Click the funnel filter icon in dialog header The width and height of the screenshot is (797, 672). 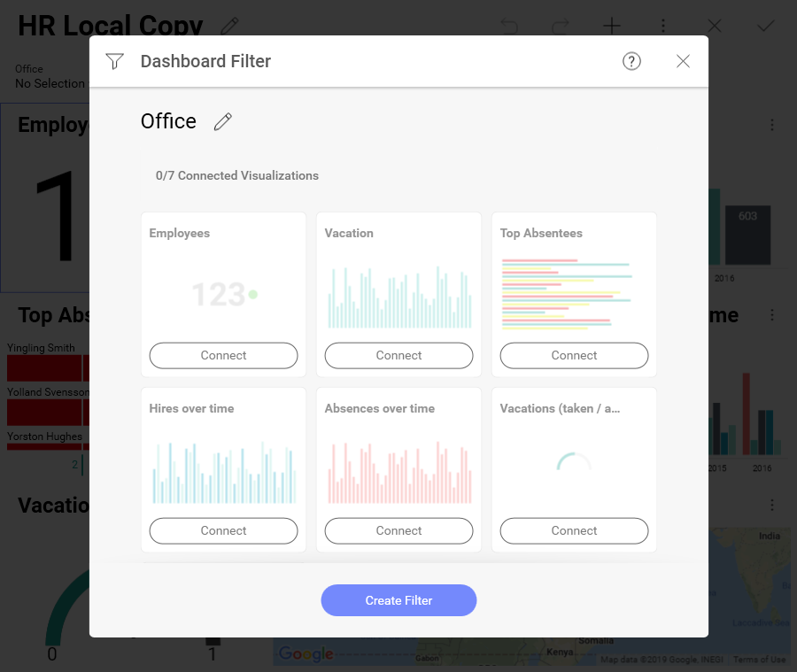click(x=114, y=61)
